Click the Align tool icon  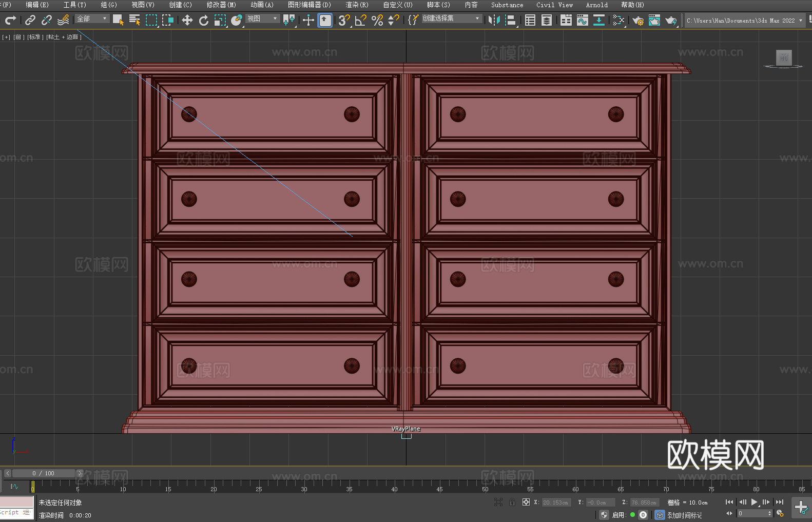tap(511, 20)
